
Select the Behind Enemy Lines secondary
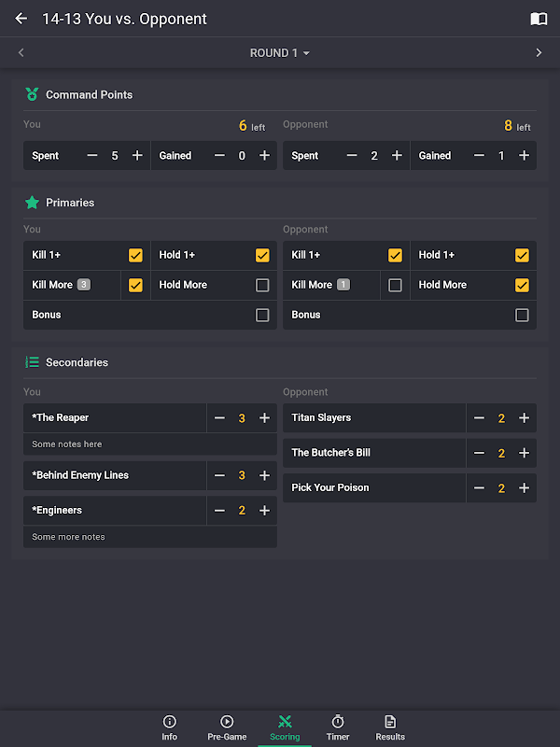coord(112,475)
